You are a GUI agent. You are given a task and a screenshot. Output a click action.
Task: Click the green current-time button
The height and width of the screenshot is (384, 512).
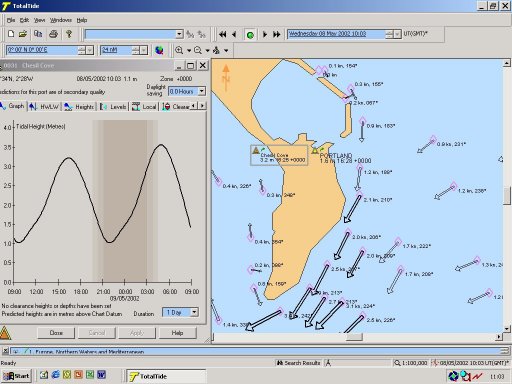click(x=250, y=34)
